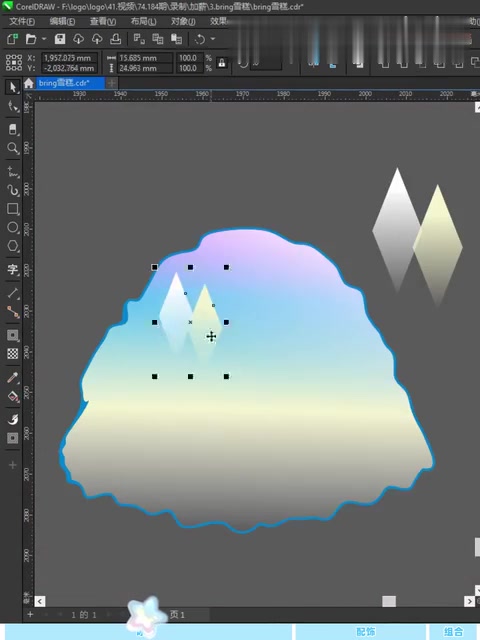Click the Cut icon

coord(139,39)
